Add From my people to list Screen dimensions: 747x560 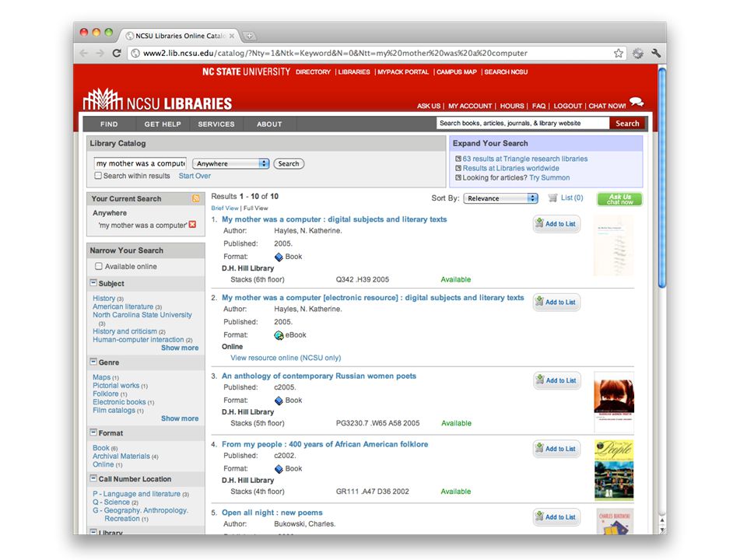click(556, 449)
